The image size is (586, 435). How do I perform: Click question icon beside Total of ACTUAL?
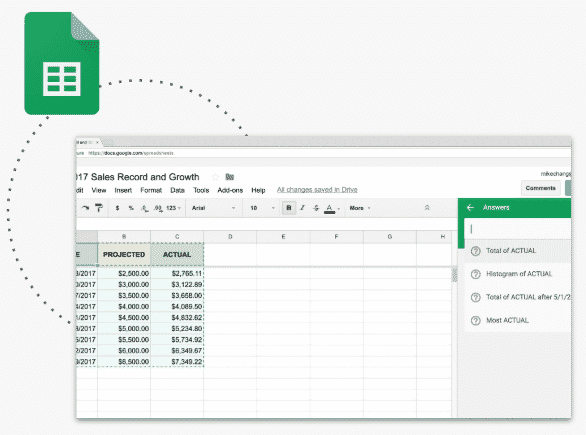pos(475,251)
